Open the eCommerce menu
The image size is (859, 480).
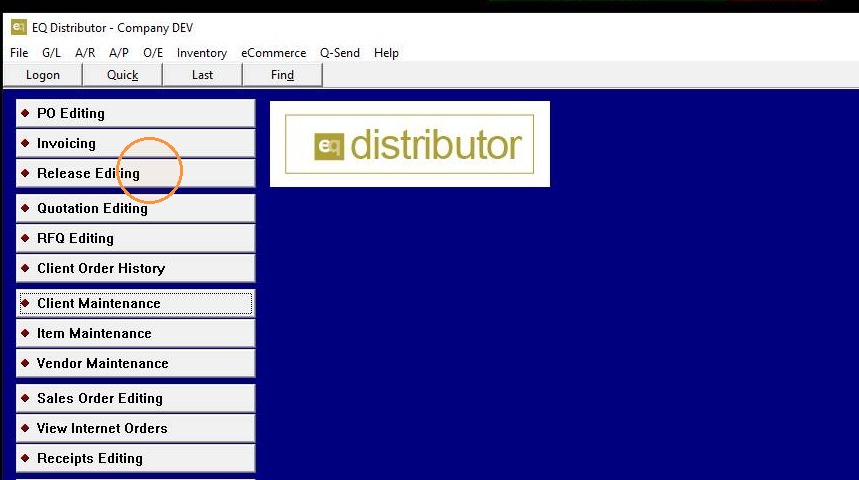[273, 53]
